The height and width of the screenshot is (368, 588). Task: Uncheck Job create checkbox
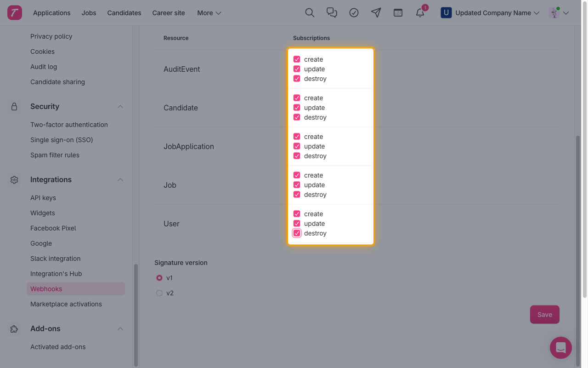coord(297,175)
